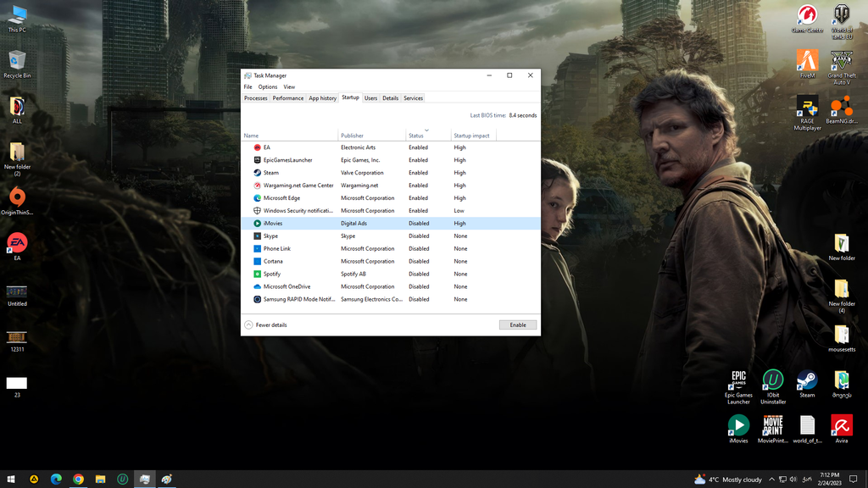Click the EpicGamesLauncher startup icon
The image size is (868, 488).
click(257, 160)
